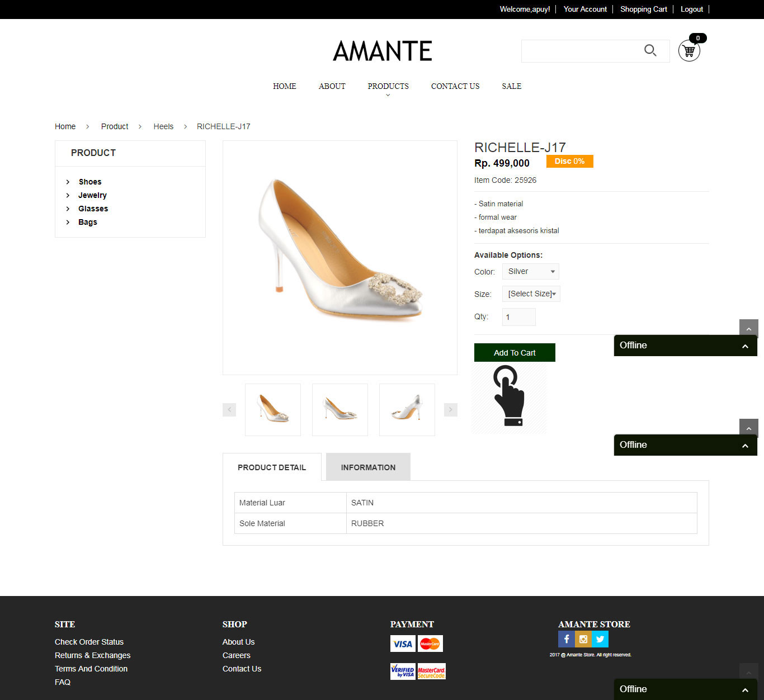764x700 pixels.
Task: Show previous product thumbnails arrow
Action: point(229,410)
